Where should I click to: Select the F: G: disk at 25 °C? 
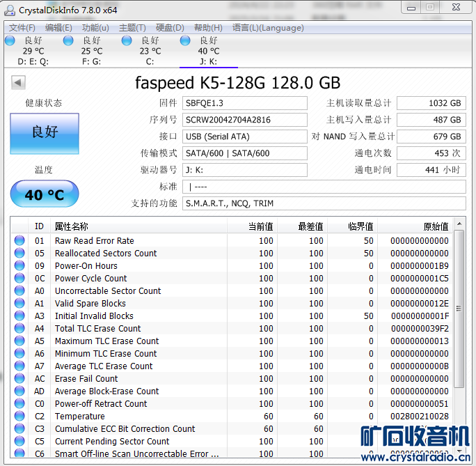coord(91,50)
